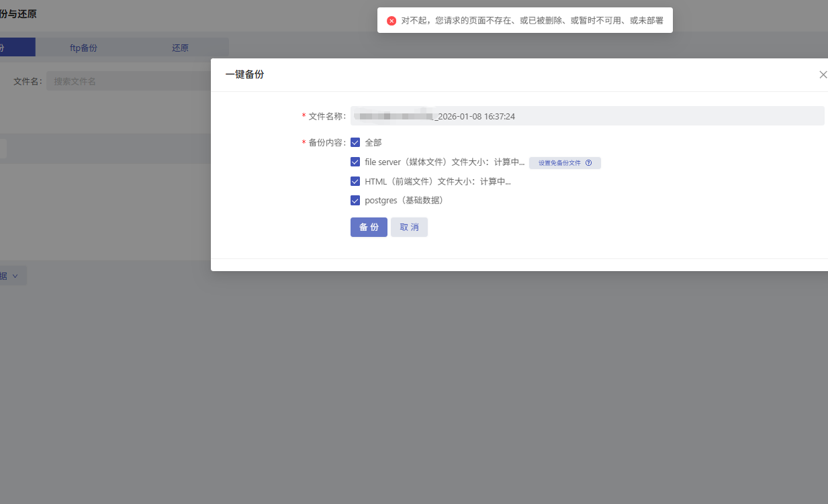The width and height of the screenshot is (828, 504).
Task: Select the highlighted backup tab at far left
Action: [x=13, y=48]
